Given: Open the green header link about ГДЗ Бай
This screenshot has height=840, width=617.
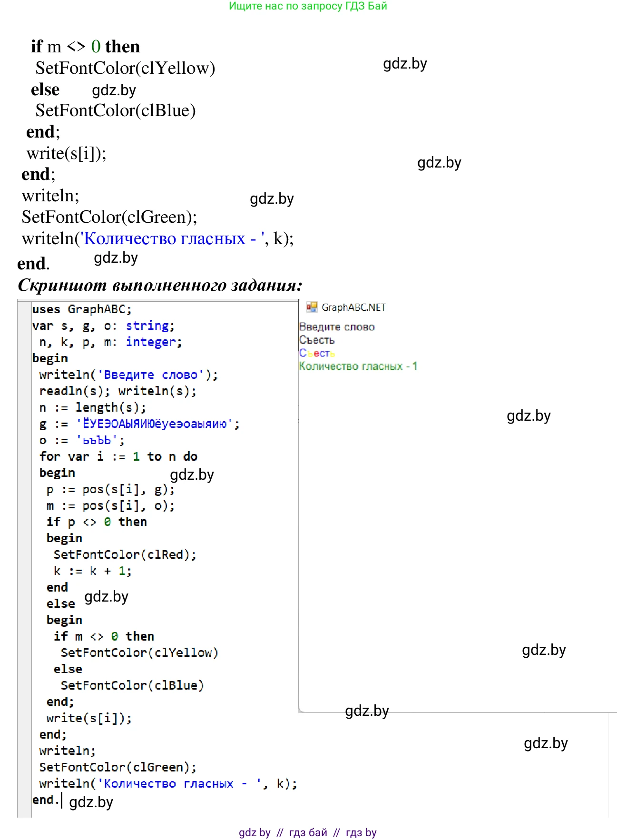Looking at the screenshot, I should tap(308, 6).
